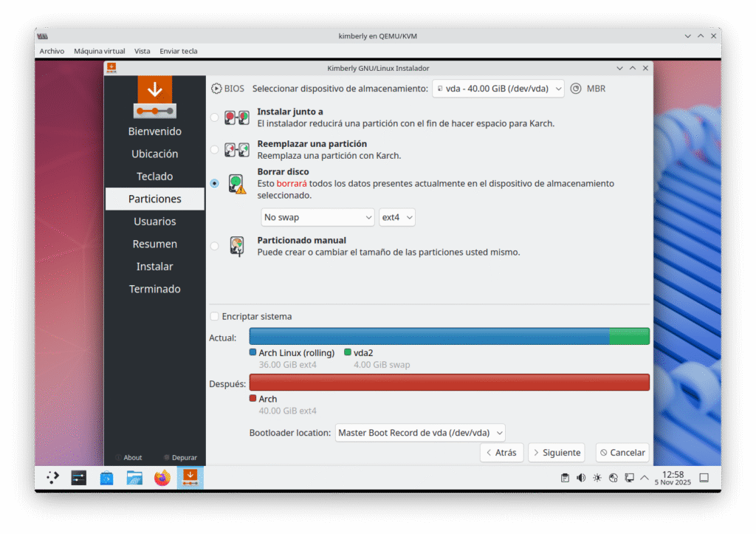Select the Instalar junto a radio option
Screen dimensions: 756x534
point(215,117)
